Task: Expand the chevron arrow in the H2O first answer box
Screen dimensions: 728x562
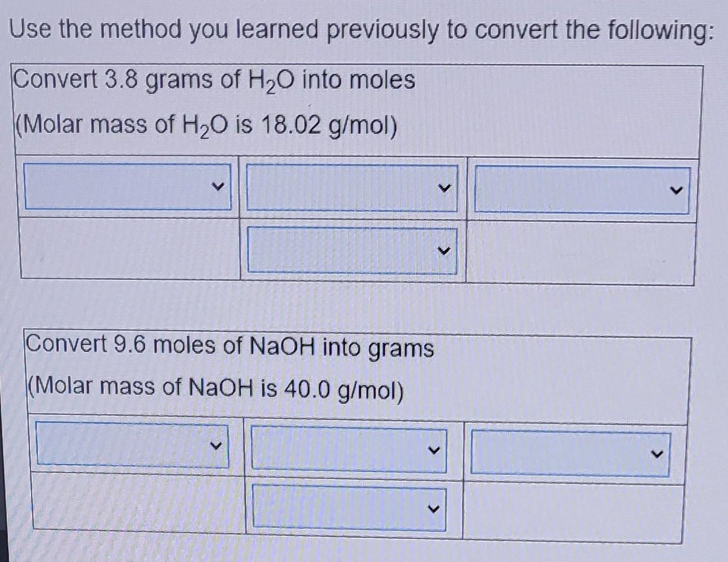Action: 218,186
